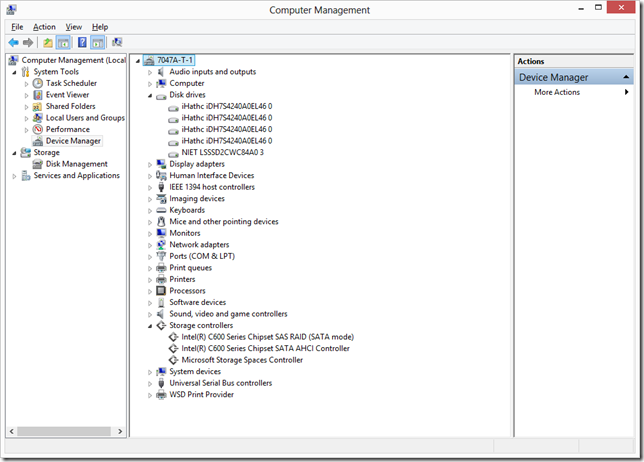Screen dimensions: 644x462
Task: Click the Processors icon
Action: [x=161, y=291]
